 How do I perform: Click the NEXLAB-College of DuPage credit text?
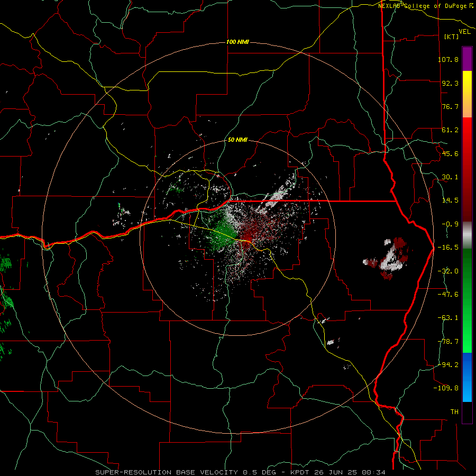click(x=425, y=6)
